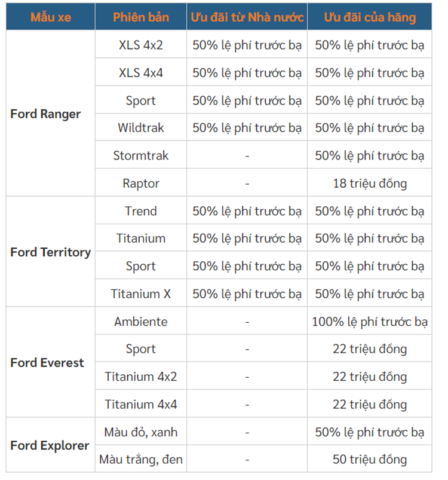Select the Titanium 4x4 version cell

click(x=141, y=405)
